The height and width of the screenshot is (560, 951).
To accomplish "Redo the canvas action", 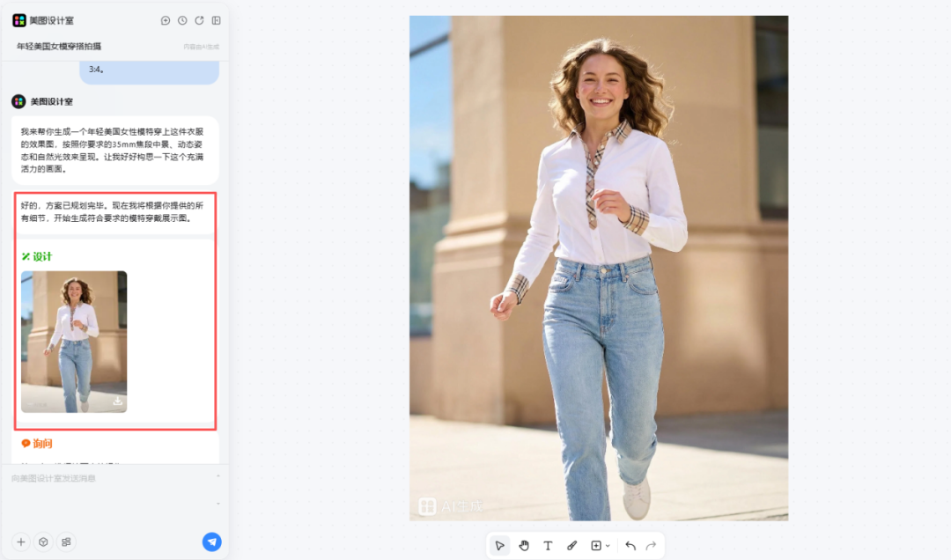I will point(652,546).
